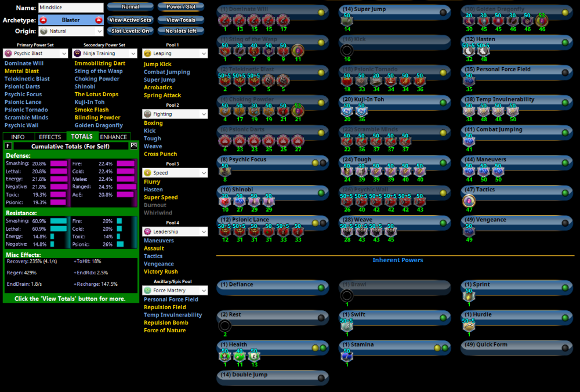Click the popout icon beside Cumulative Totals
Screen dimensions: 580x392
point(134,146)
